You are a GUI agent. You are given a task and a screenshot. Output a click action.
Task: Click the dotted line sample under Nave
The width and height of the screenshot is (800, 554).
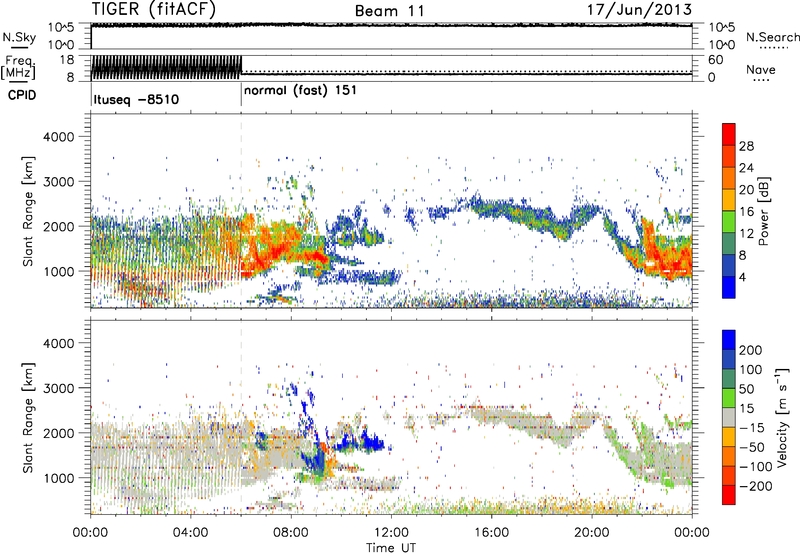762,81
